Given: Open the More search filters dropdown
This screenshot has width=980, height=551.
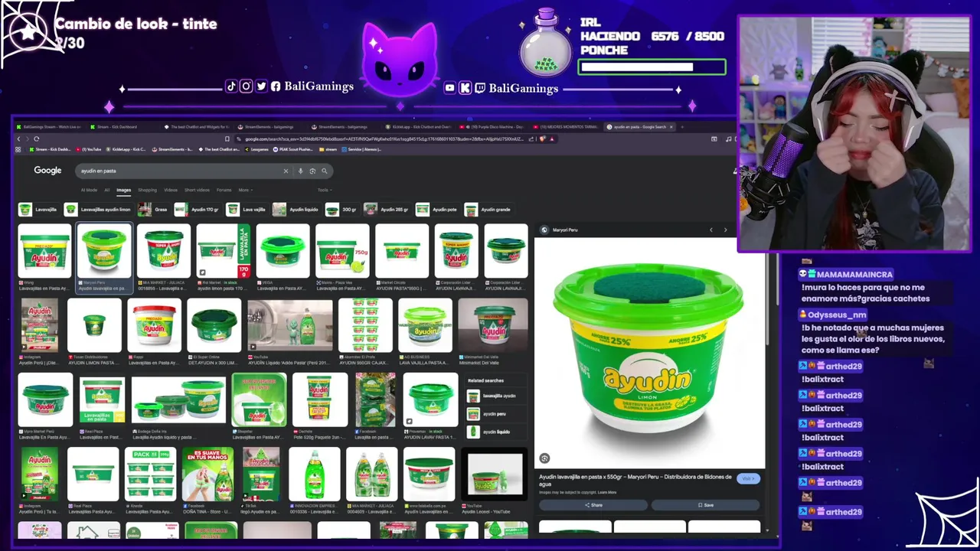Looking at the screenshot, I should [x=245, y=190].
